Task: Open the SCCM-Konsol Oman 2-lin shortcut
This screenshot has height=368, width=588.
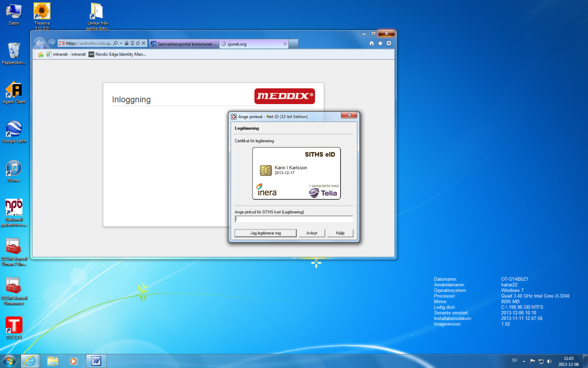Action: point(14,252)
